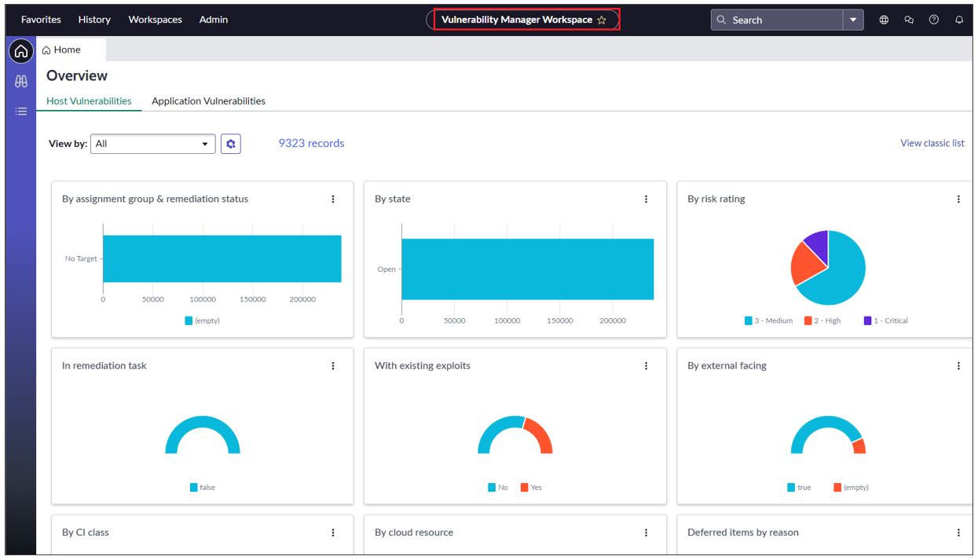
Task: Switch to the Application Vulnerabilities tab
Action: [208, 101]
